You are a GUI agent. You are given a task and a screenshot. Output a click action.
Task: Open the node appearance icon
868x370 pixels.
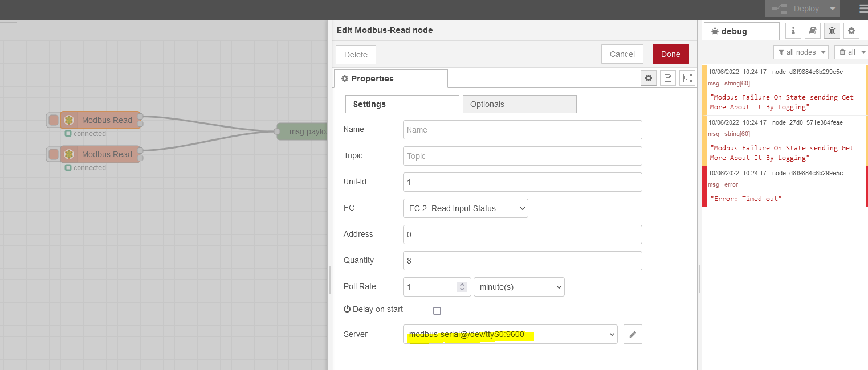[x=687, y=79]
